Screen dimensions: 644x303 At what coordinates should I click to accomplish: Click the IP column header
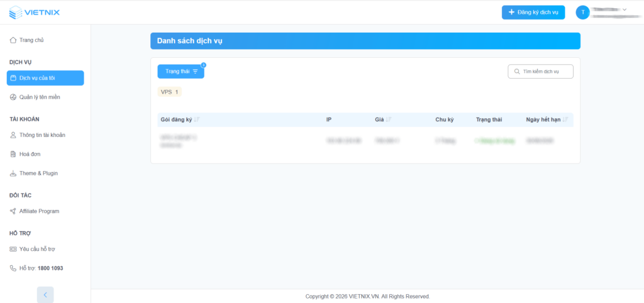[x=329, y=119]
